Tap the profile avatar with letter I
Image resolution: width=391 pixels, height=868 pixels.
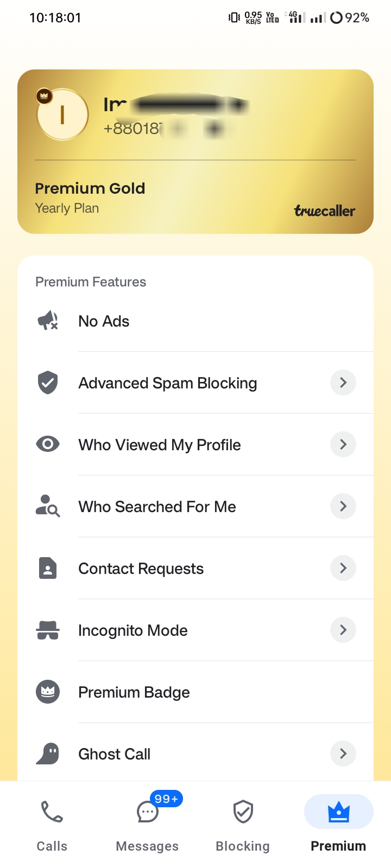point(62,115)
